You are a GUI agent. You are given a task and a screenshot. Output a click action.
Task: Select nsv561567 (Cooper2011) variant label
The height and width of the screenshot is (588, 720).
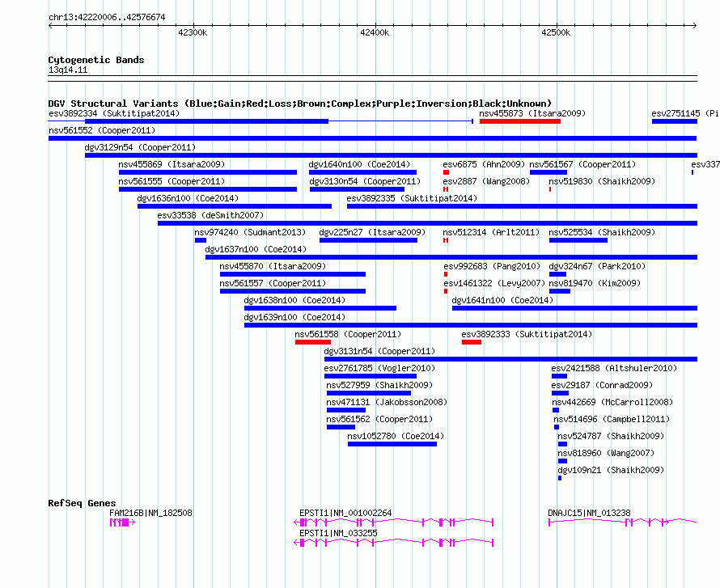click(582, 164)
